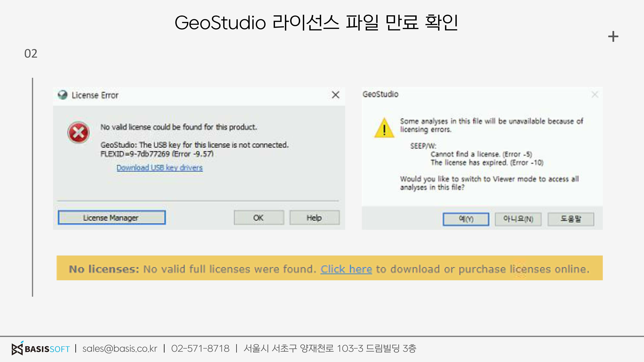Click the FLEXID=9-7db77269 error text

click(157, 154)
